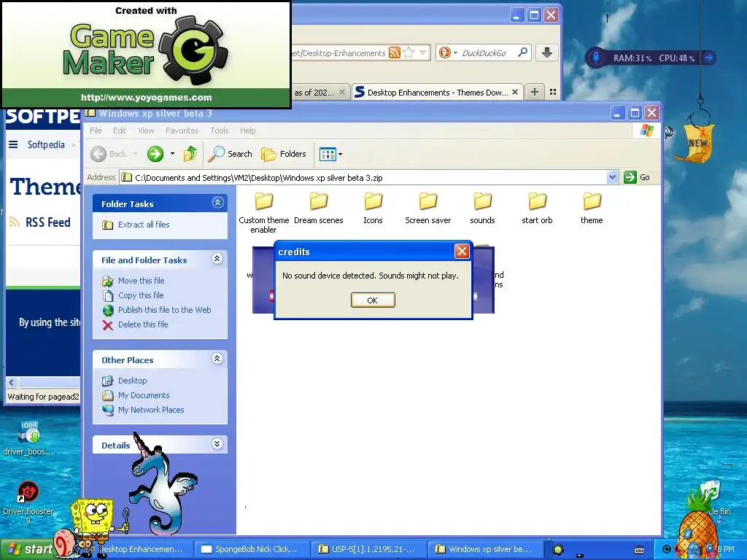Click Move this file link
Screen dimensions: 747x560
click(x=141, y=281)
